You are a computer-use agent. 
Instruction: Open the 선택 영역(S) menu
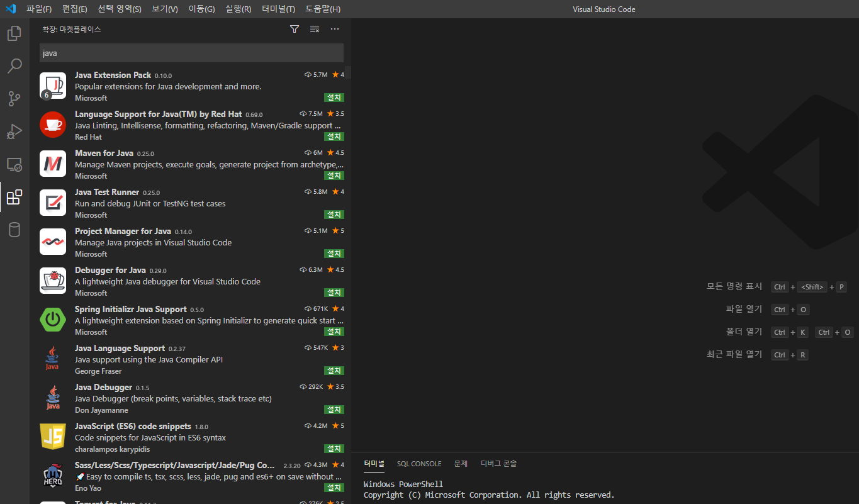120,9
